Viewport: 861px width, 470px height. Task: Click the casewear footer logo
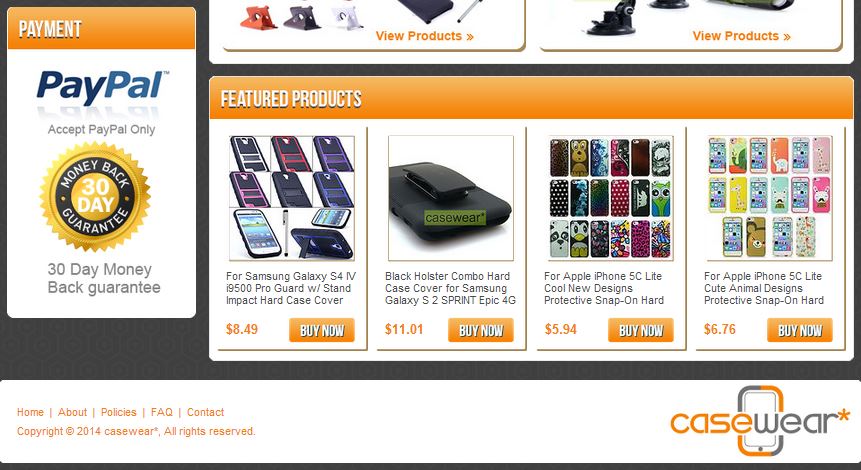(x=760, y=421)
